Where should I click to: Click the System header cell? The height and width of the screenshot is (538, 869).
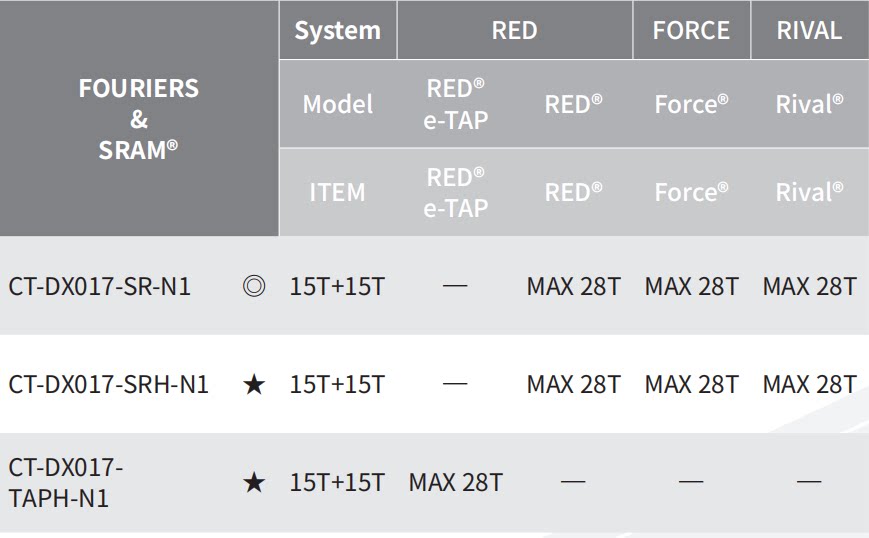[x=337, y=30]
